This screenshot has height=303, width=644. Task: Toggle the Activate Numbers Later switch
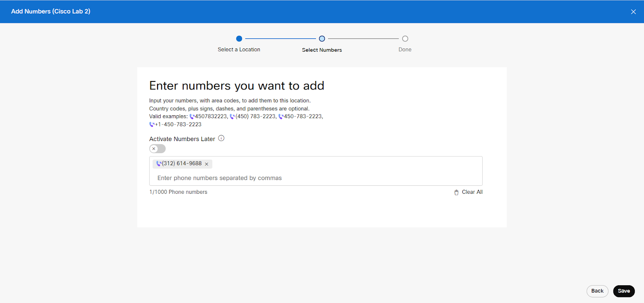[x=157, y=149]
